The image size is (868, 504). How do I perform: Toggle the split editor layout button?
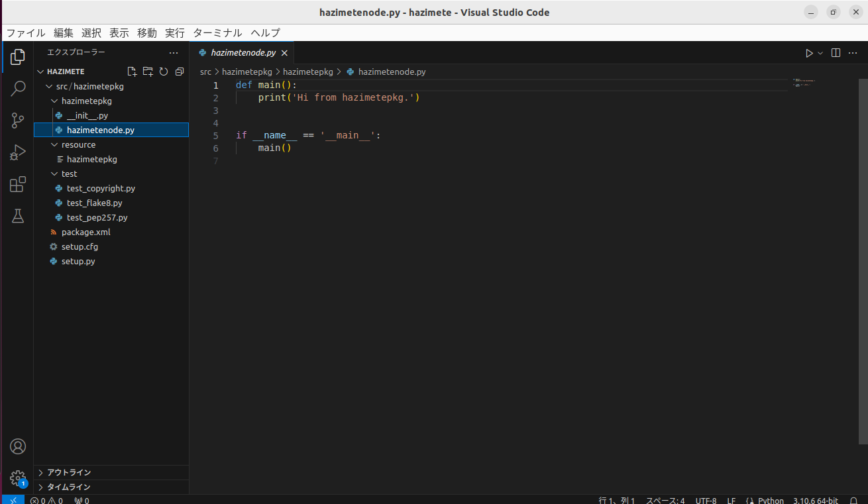(x=836, y=53)
